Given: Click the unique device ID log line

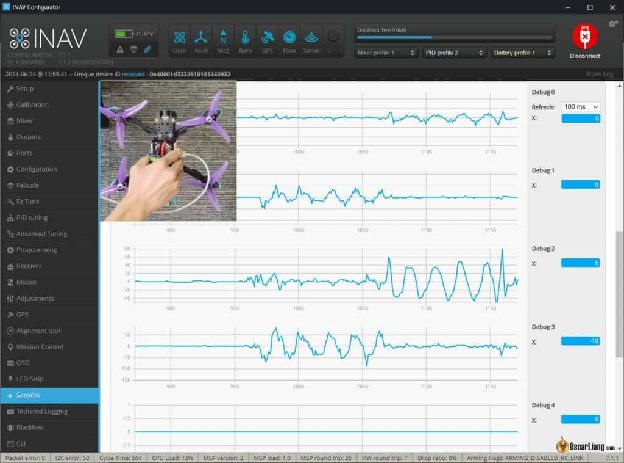Looking at the screenshot, I should (118, 74).
